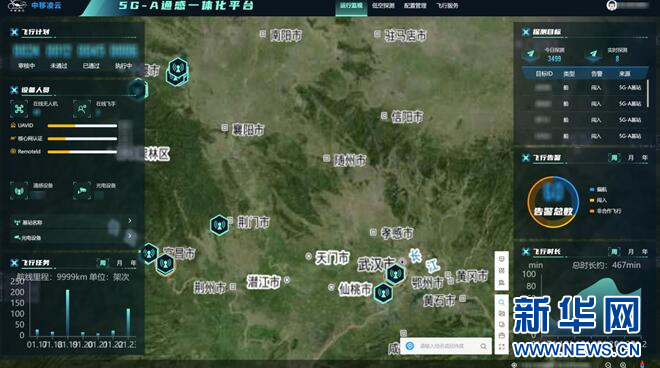The width and height of the screenshot is (660, 368).
Task: Click the base station marker near 仙桃市
Action: 383,293
